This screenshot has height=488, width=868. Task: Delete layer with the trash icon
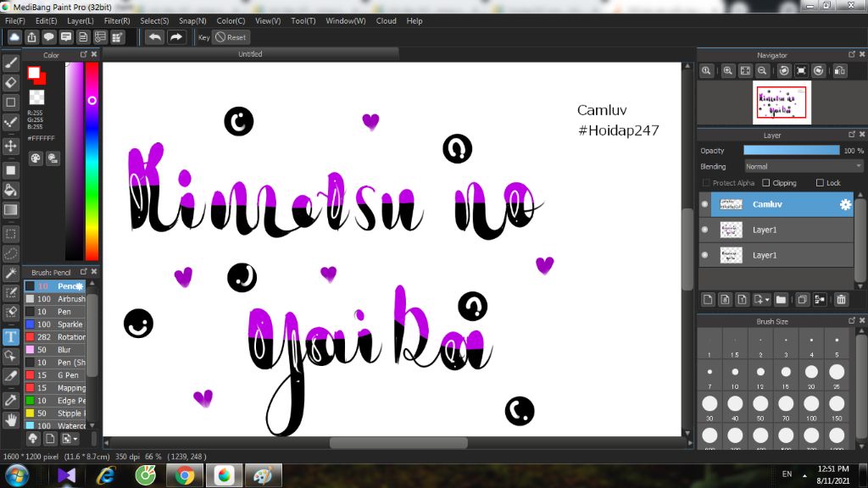(841, 299)
